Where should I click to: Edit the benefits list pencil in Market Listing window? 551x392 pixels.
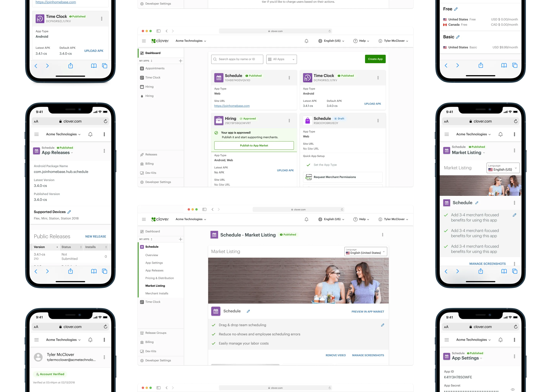383,325
